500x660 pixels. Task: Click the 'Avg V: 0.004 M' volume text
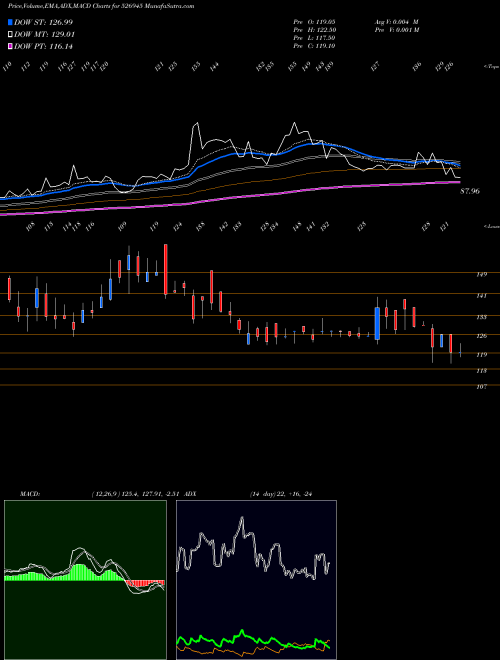point(396,21)
